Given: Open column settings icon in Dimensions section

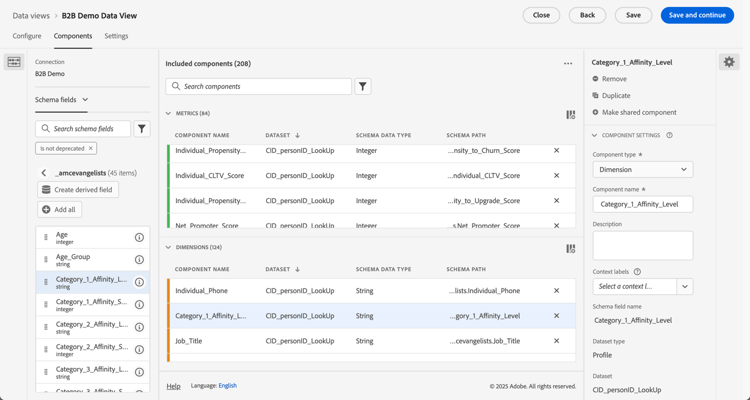Looking at the screenshot, I should click(570, 248).
